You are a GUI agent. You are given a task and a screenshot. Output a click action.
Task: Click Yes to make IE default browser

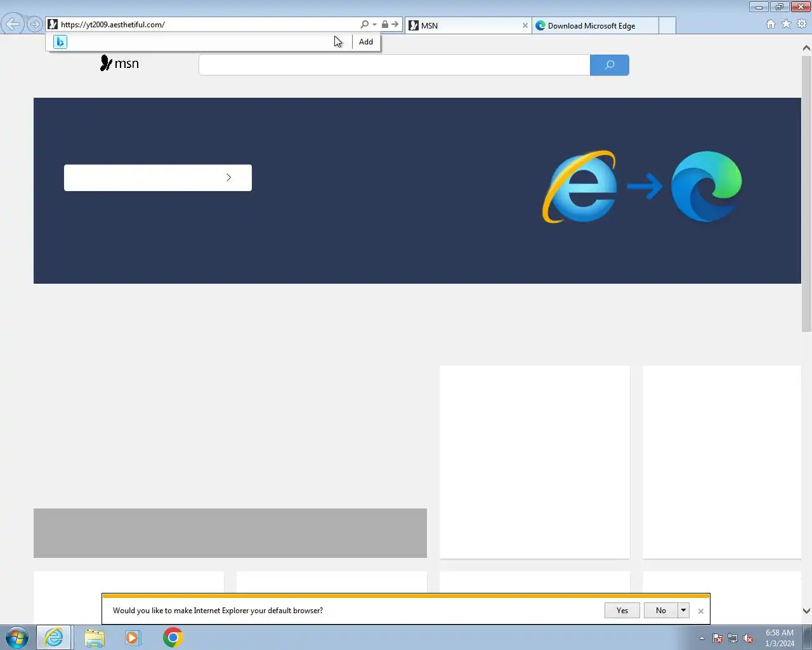[x=622, y=611]
